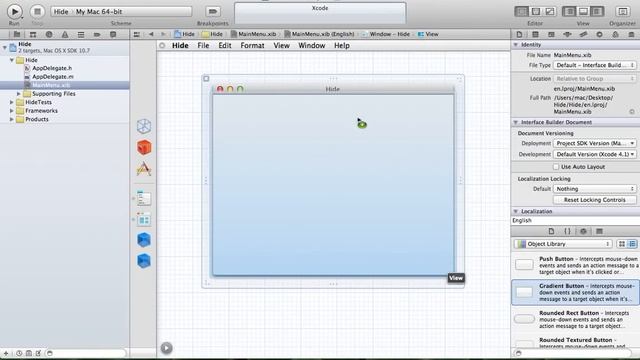Image resolution: width=640 pixels, height=360 pixels.
Task: Toggle the debug area view button
Action: pos(583,11)
